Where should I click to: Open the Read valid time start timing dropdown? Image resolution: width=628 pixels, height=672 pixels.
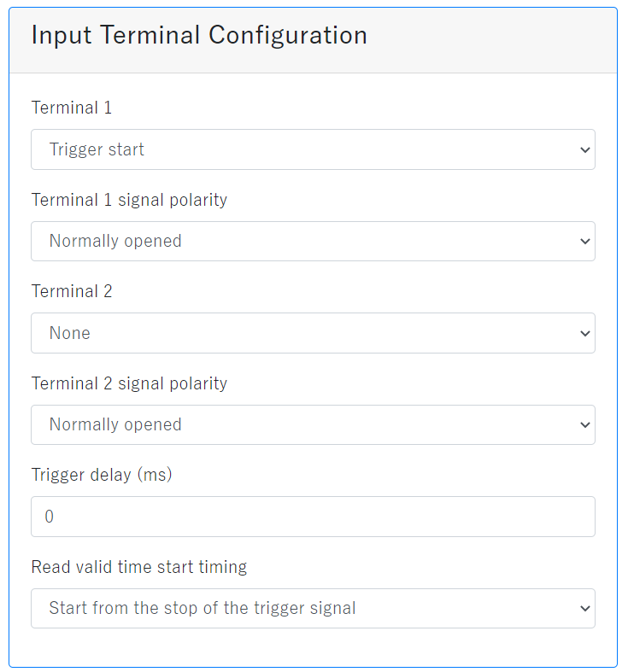pos(313,609)
